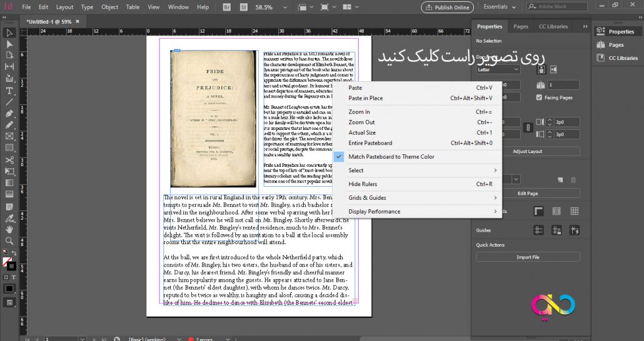Click the Adjust Layout button
This screenshot has width=644, height=341.
click(528, 151)
